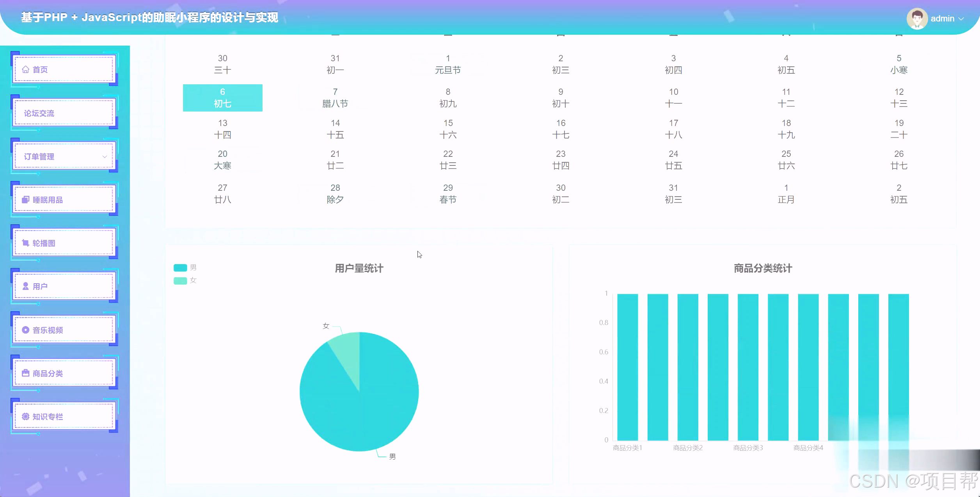The image size is (980, 497).
Task: Click the home icon next to 首页
Action: (25, 69)
